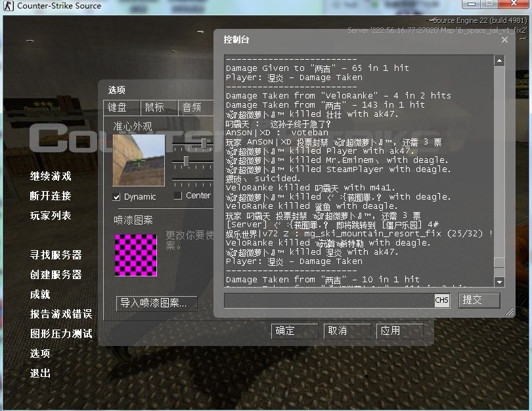Screen dimensions: 532x411
Task: Click the second crosshair appearance slider handle
Action: tap(186, 162)
